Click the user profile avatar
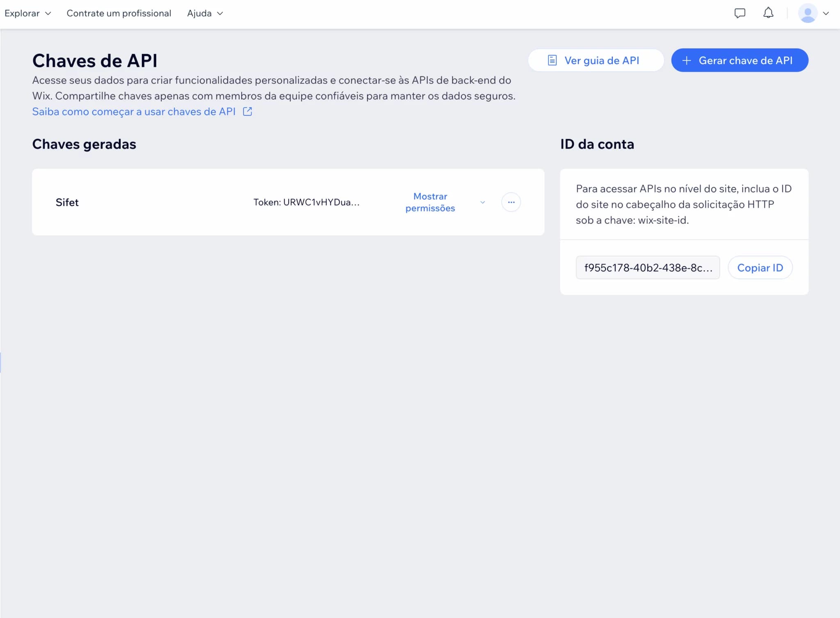 click(808, 13)
